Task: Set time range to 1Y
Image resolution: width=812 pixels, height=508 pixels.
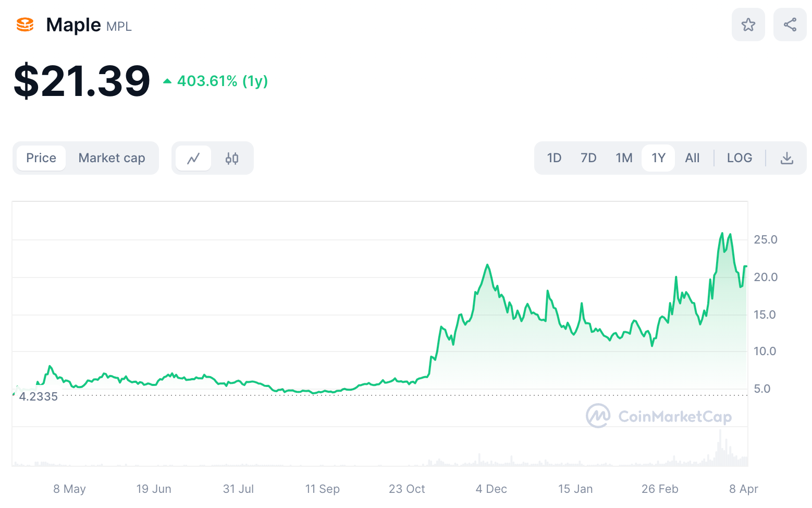Action: pyautogui.click(x=658, y=158)
